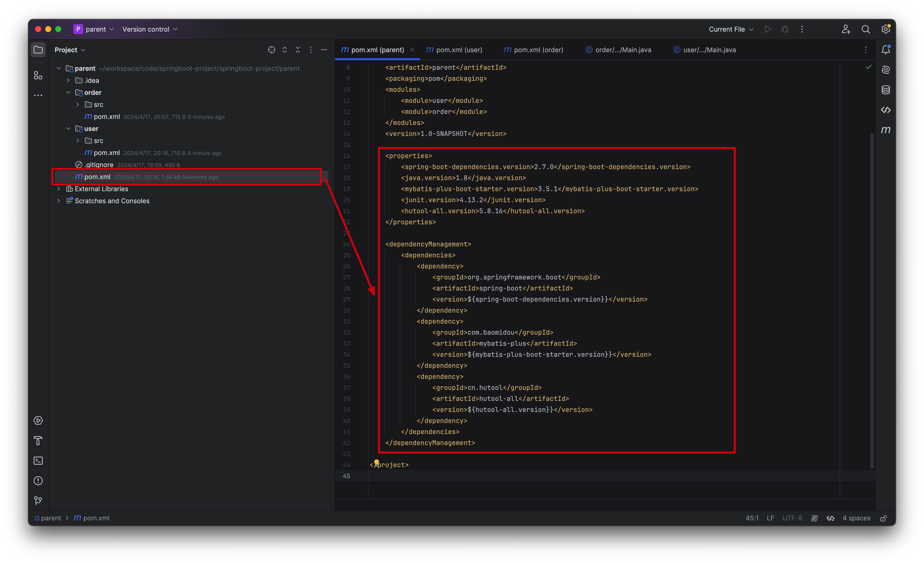Click Expand All icon in Project panel
This screenshot has height=563, width=924.
coord(285,50)
